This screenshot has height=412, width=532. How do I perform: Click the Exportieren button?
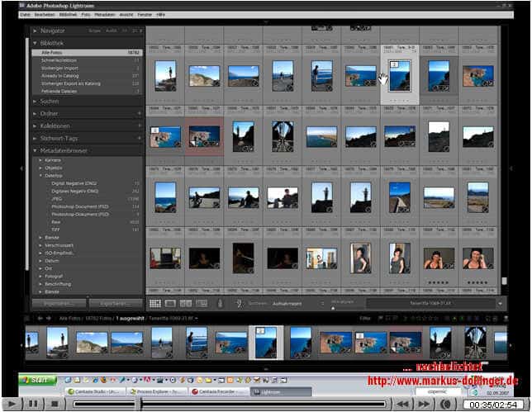click(x=115, y=303)
